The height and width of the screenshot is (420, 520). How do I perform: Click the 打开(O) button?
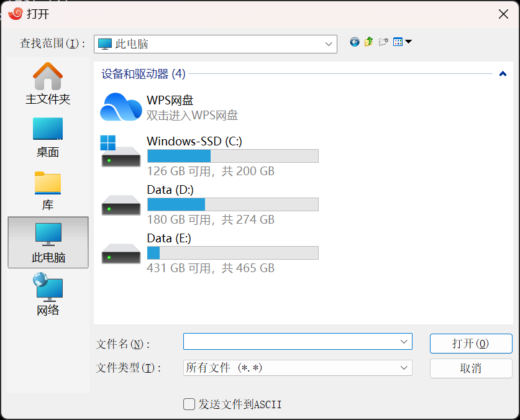(x=471, y=344)
